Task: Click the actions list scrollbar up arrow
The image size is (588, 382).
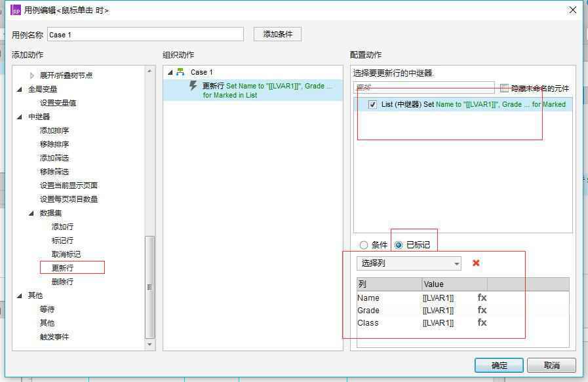Action: click(x=149, y=71)
